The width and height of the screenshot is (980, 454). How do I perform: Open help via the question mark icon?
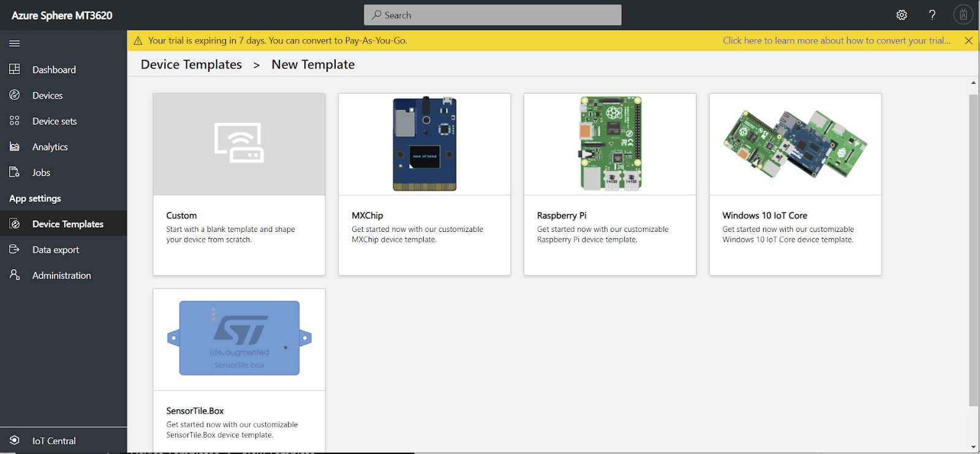coord(932,15)
